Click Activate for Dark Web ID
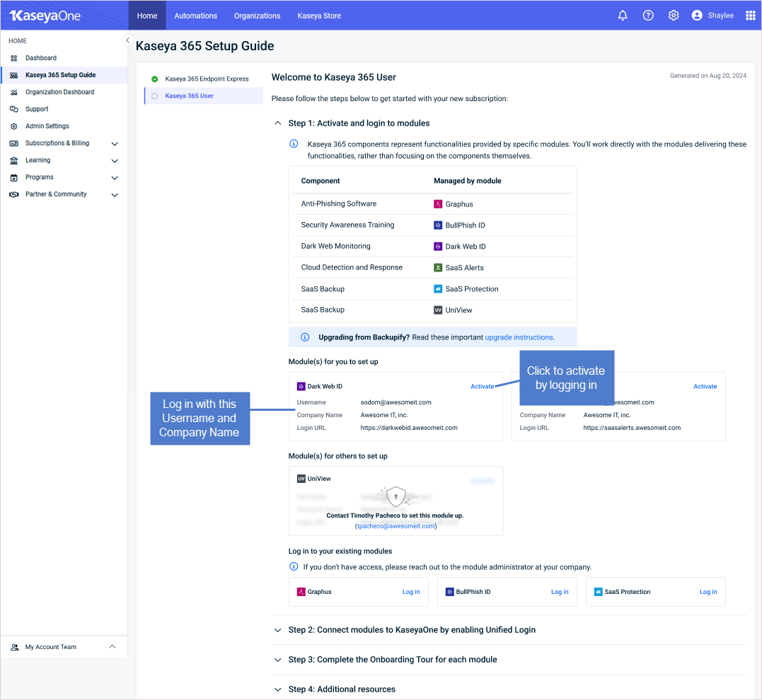 pyautogui.click(x=482, y=387)
